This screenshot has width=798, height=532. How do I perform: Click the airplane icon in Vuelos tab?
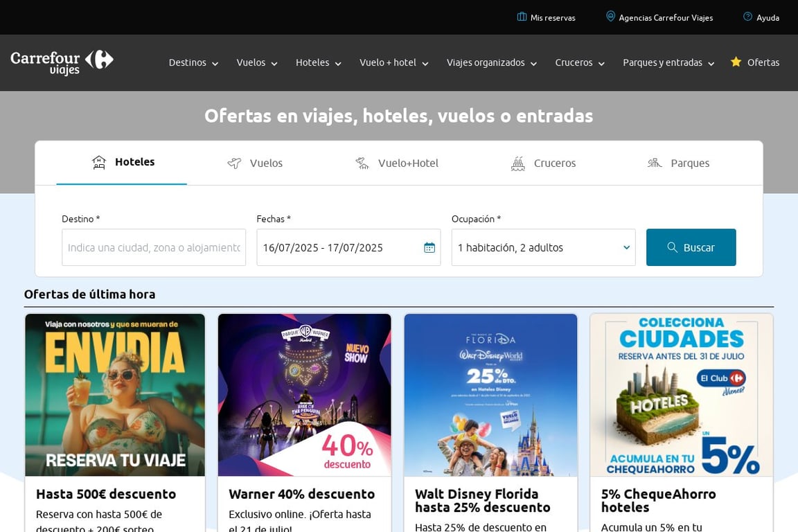(x=234, y=163)
